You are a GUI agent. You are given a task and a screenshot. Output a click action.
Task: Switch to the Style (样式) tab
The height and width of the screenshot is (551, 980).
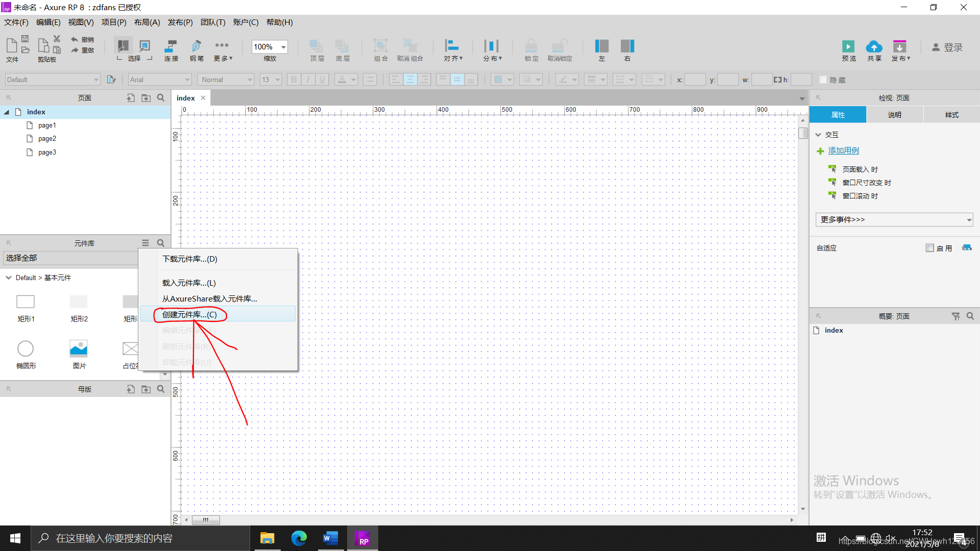[951, 115]
